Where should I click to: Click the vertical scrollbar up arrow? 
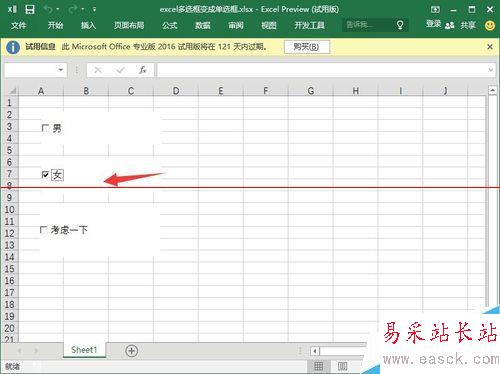click(x=493, y=90)
